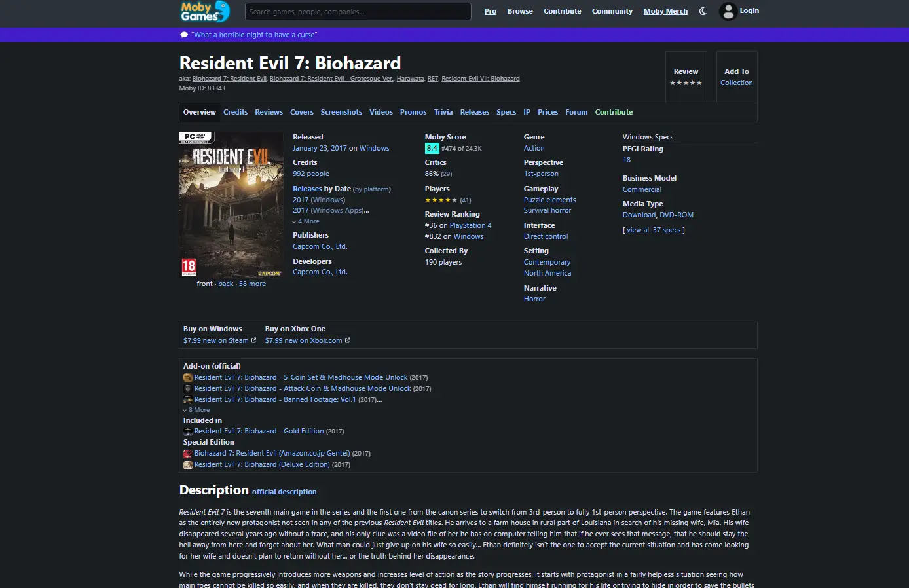Open Moby Merch in top navigation

665,11
